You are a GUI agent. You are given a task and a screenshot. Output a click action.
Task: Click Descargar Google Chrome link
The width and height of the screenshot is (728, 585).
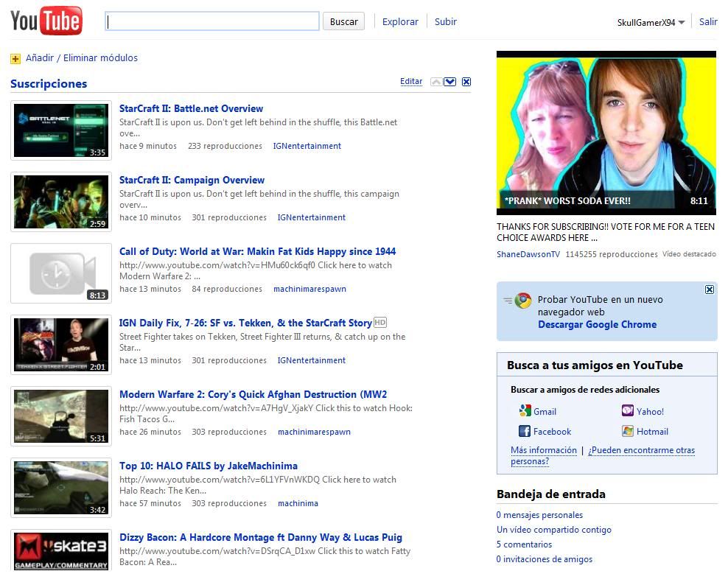[x=597, y=324]
